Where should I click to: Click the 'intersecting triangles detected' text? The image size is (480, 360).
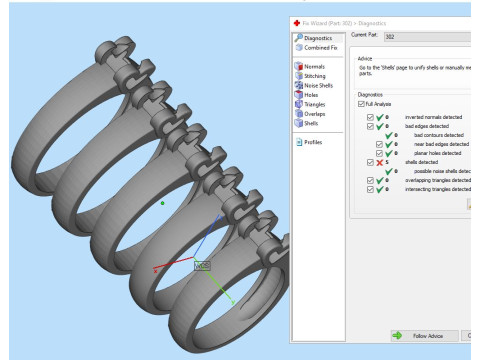coord(438,189)
